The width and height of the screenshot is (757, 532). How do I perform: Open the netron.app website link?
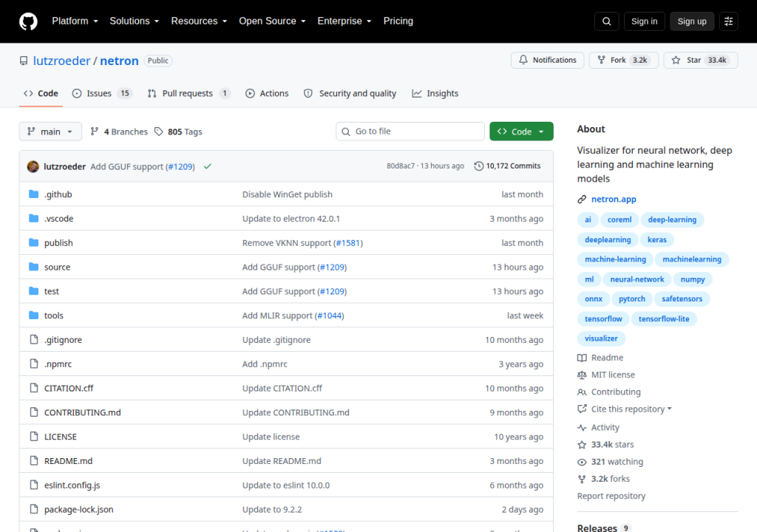tap(614, 199)
